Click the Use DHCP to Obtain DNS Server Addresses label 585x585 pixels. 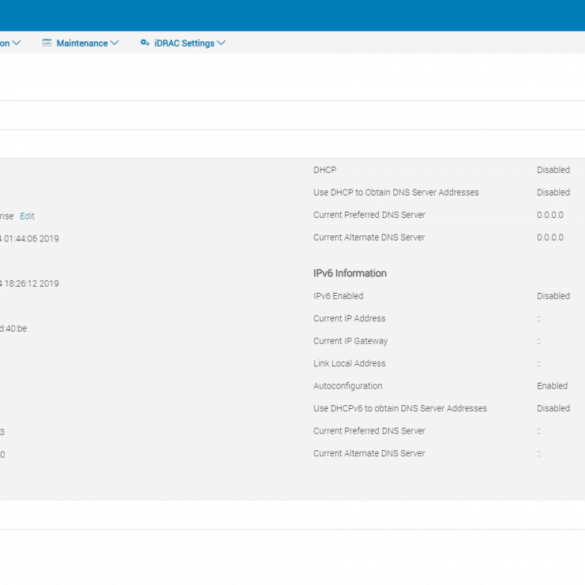tap(396, 193)
